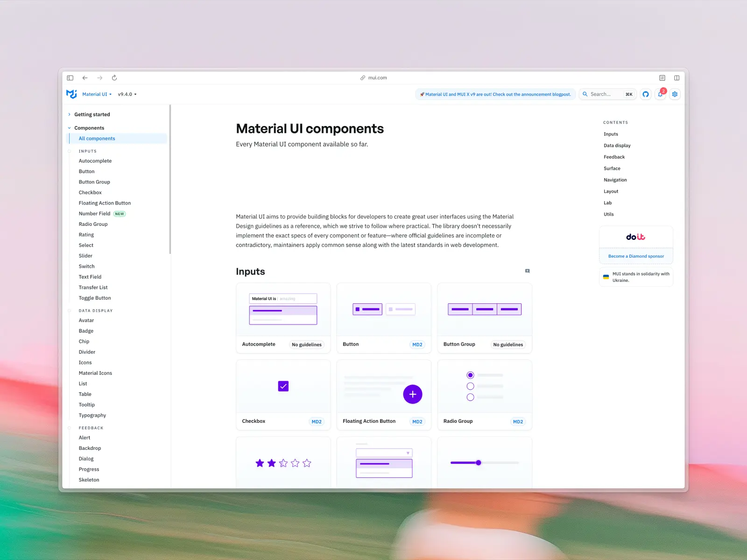Open the Checkbox component card
The image size is (747, 560).
[x=283, y=395]
